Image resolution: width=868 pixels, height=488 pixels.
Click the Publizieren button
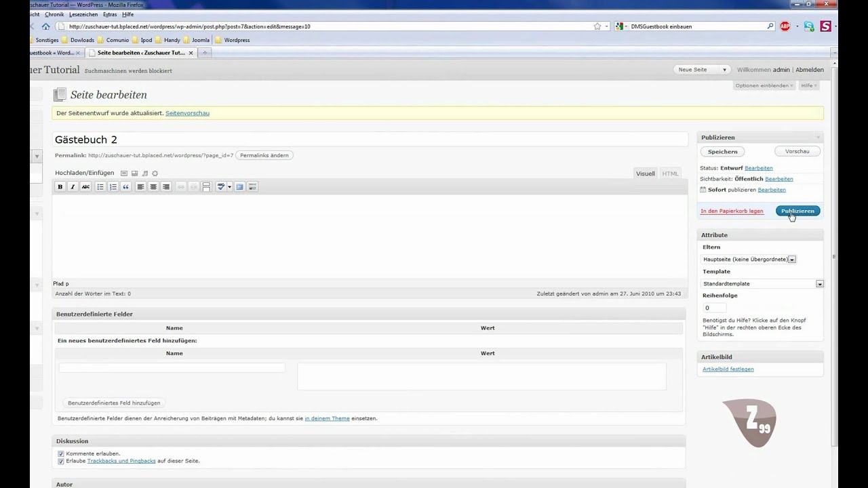pos(797,211)
